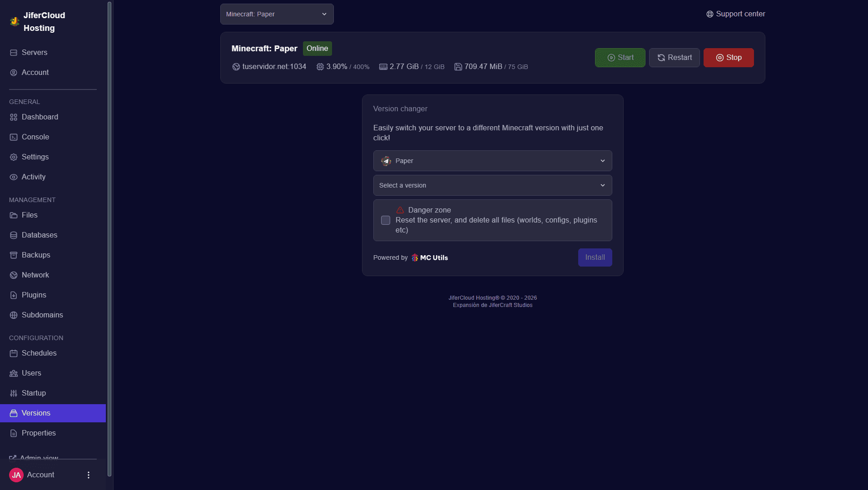Viewport: 868px width, 490px height.
Task: Click the memory RAM icon
Action: point(383,67)
